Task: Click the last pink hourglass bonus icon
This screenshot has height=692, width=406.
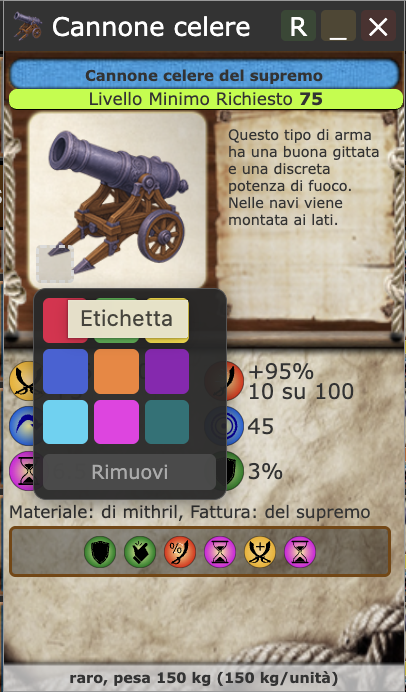Action: tap(300, 552)
